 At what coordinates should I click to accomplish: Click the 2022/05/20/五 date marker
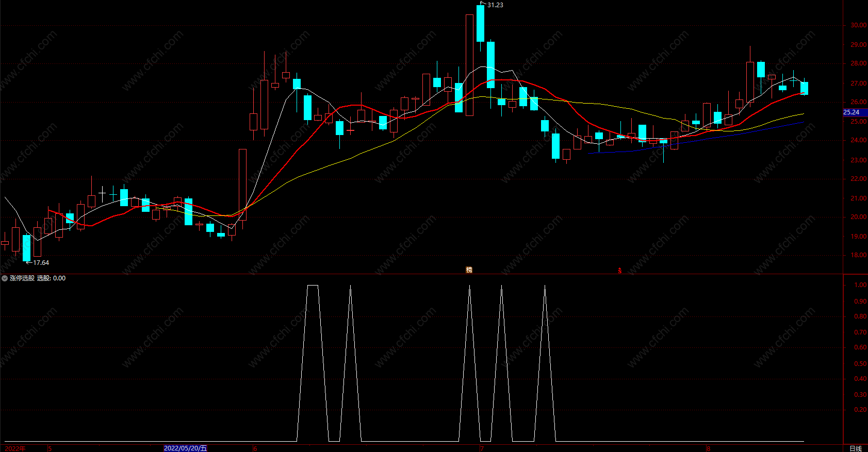(185, 448)
